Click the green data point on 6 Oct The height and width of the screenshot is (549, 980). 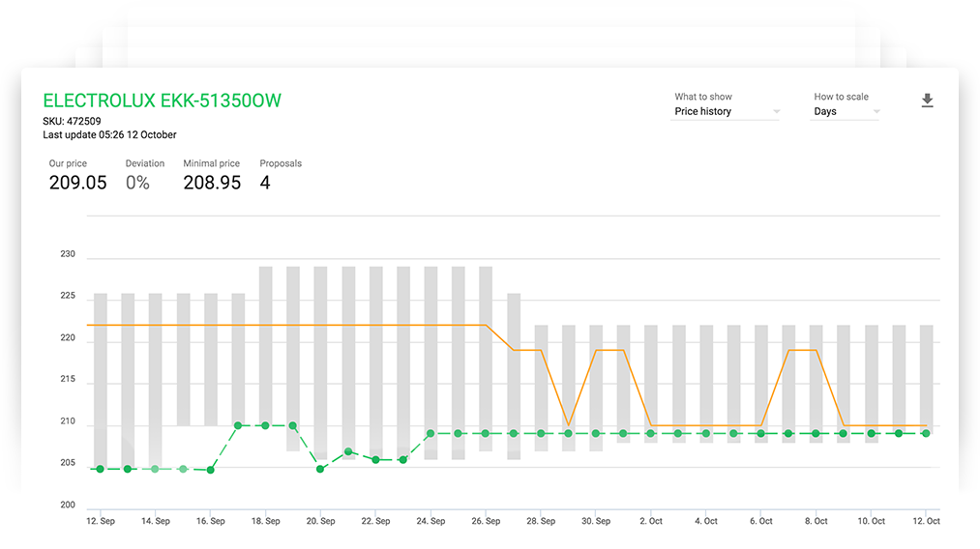(x=761, y=433)
